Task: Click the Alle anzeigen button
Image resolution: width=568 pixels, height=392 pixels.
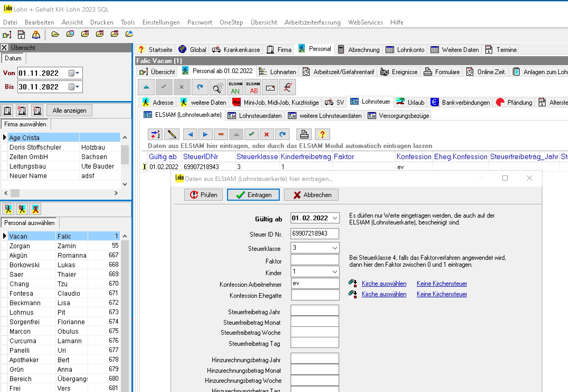Action: [69, 111]
